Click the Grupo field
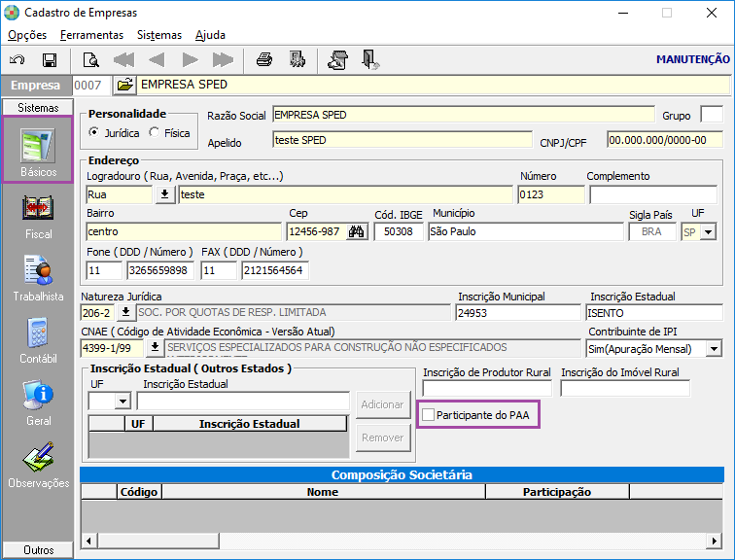This screenshot has width=735, height=560. [x=712, y=115]
